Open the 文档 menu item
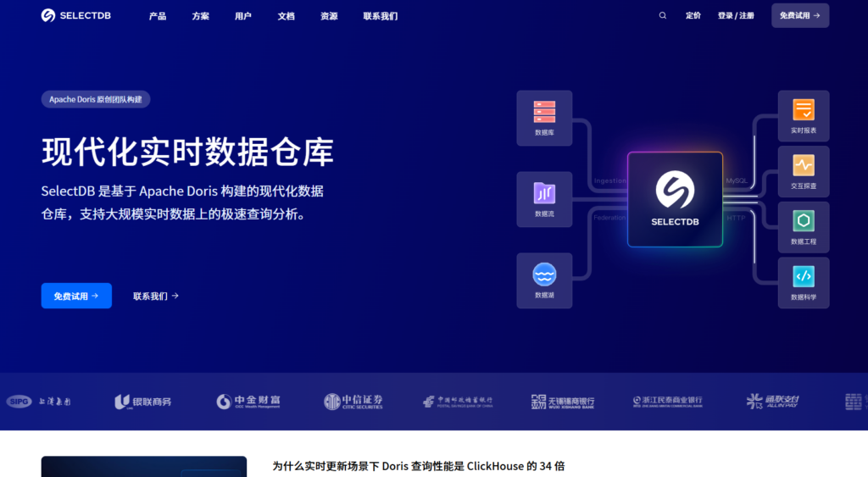 (x=287, y=16)
